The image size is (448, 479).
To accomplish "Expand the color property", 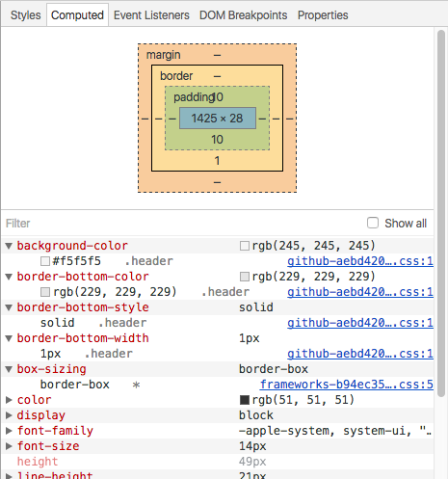I will (9, 400).
